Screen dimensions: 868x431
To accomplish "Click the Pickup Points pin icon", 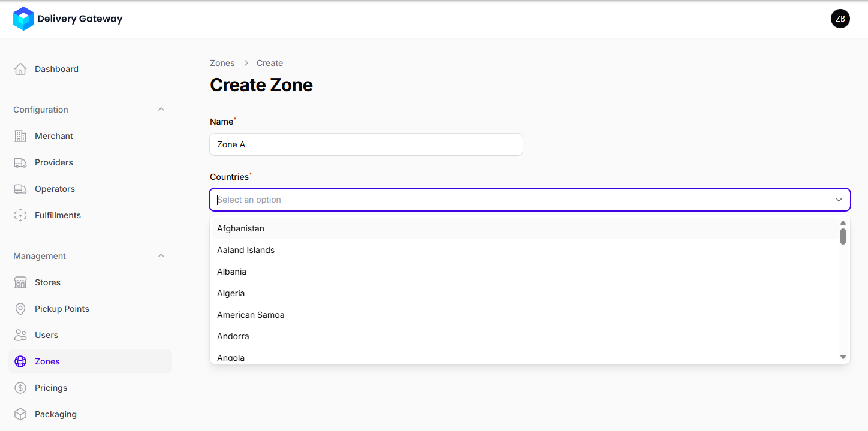I will point(20,309).
